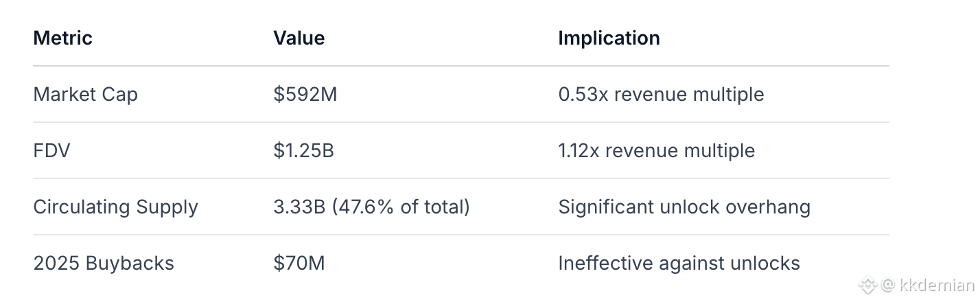
Task: Click the 1.12x revenue multiple cell
Action: tap(656, 150)
